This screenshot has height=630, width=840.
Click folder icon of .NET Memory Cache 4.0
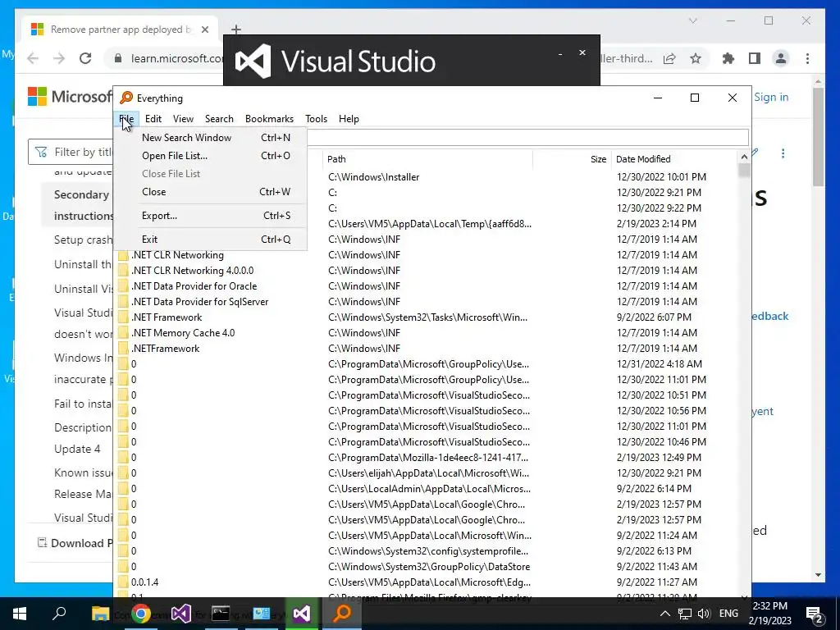coord(123,333)
